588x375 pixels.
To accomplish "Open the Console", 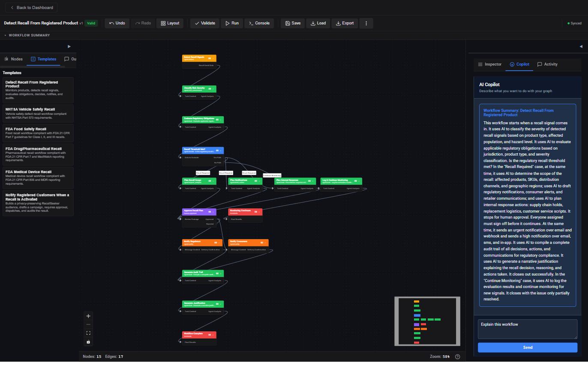I will (259, 23).
